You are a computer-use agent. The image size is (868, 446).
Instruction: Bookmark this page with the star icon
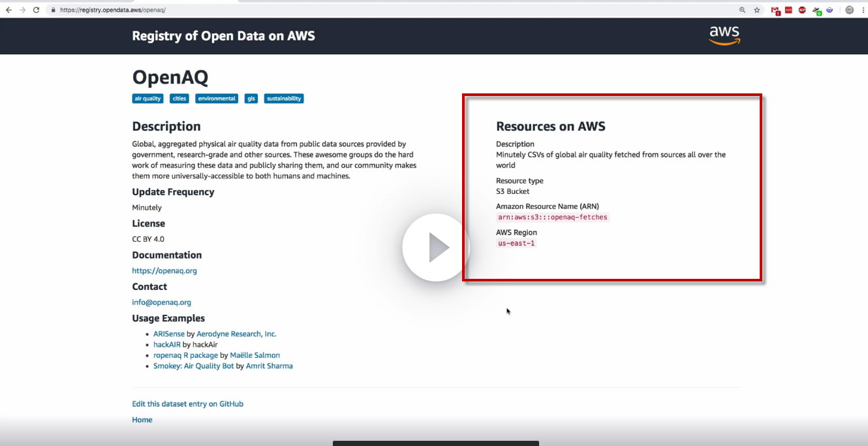tap(757, 10)
